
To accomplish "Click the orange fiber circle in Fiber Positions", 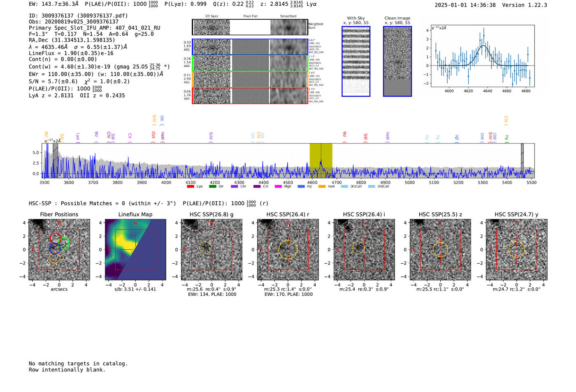I will click(x=54, y=258).
